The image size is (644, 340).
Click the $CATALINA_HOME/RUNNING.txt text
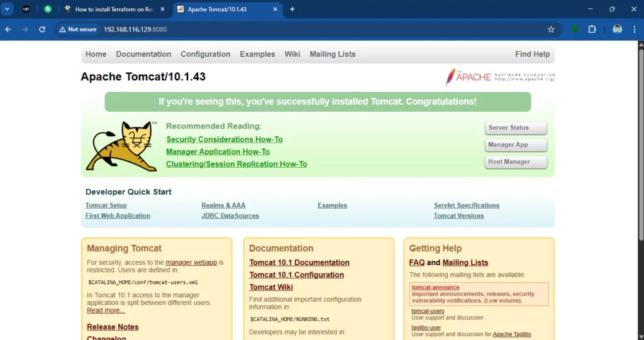pos(290,319)
